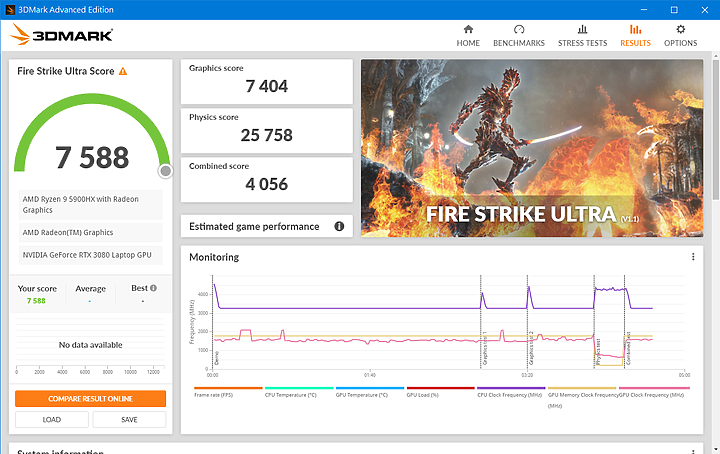The width and height of the screenshot is (720, 454).
Task: Toggle GPU Clock Frequency legend line
Action: click(654, 392)
